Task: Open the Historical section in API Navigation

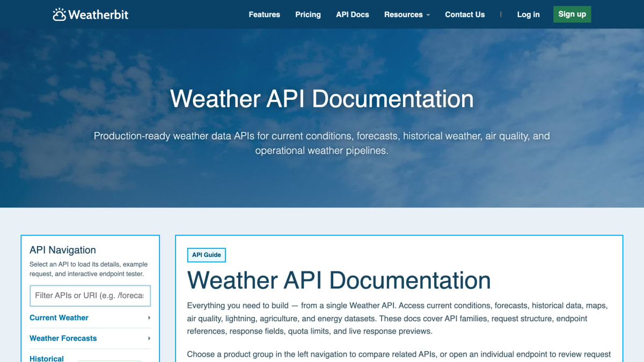Action: point(47,358)
